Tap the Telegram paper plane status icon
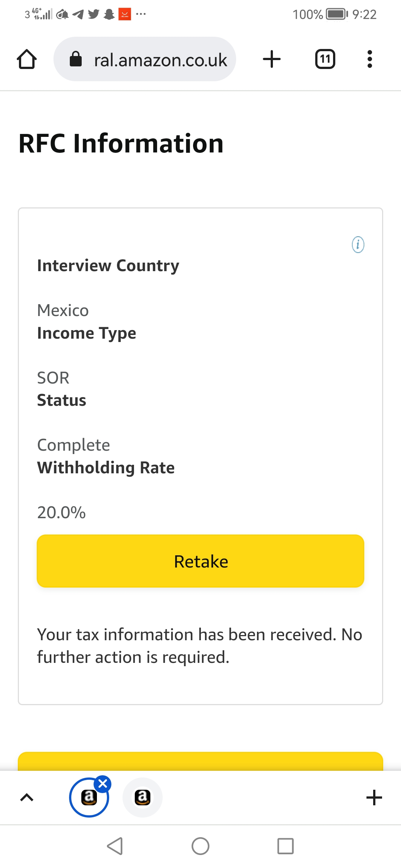The width and height of the screenshot is (401, 868). pyautogui.click(x=78, y=14)
